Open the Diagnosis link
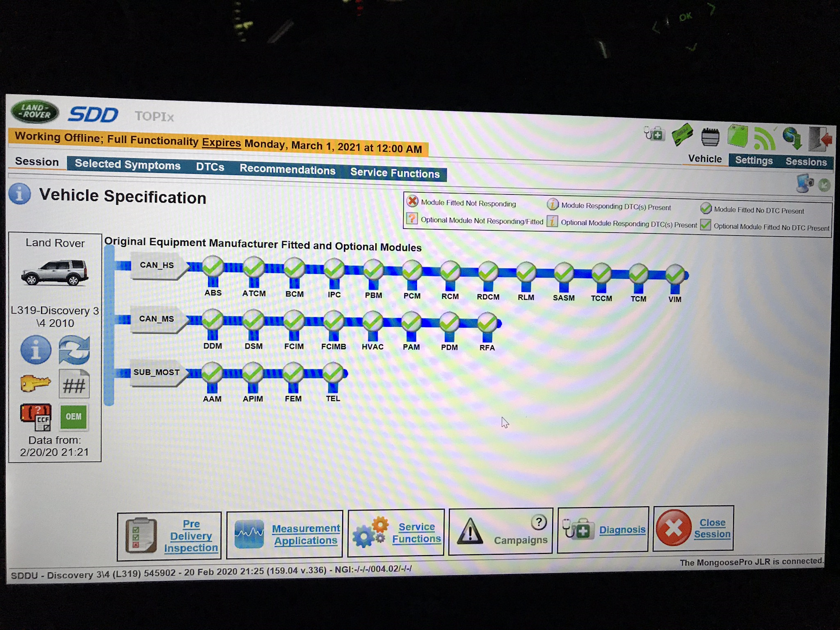The image size is (840, 630). (x=622, y=530)
